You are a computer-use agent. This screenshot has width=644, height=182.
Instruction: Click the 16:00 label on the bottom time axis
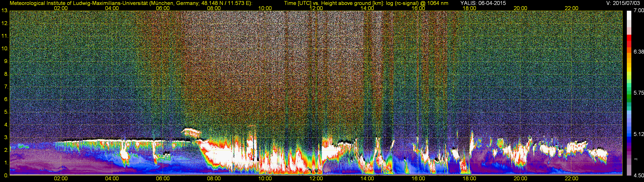click(418, 179)
